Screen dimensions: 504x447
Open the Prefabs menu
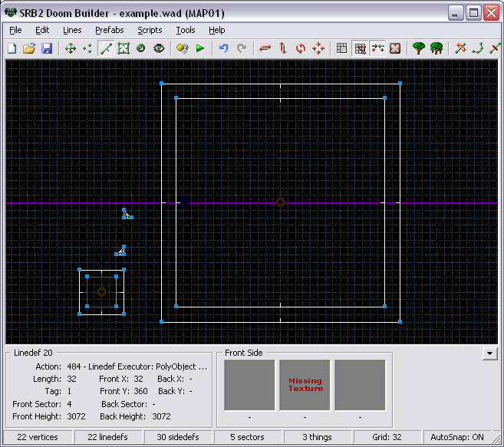click(x=109, y=30)
